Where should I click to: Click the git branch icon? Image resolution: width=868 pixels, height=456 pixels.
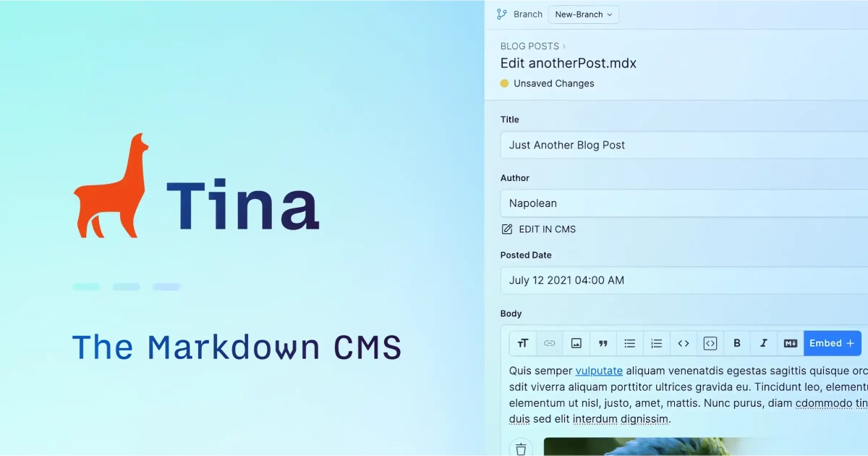tap(501, 14)
